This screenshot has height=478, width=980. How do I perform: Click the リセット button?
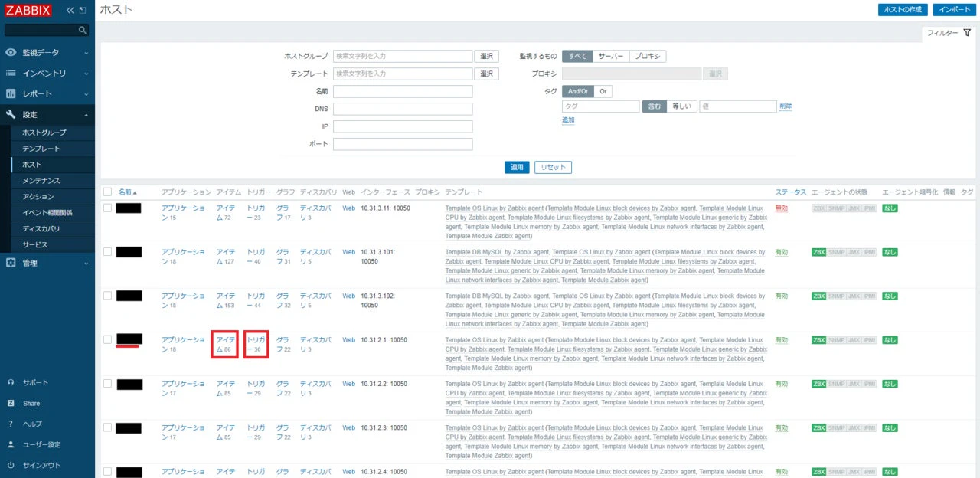(553, 167)
